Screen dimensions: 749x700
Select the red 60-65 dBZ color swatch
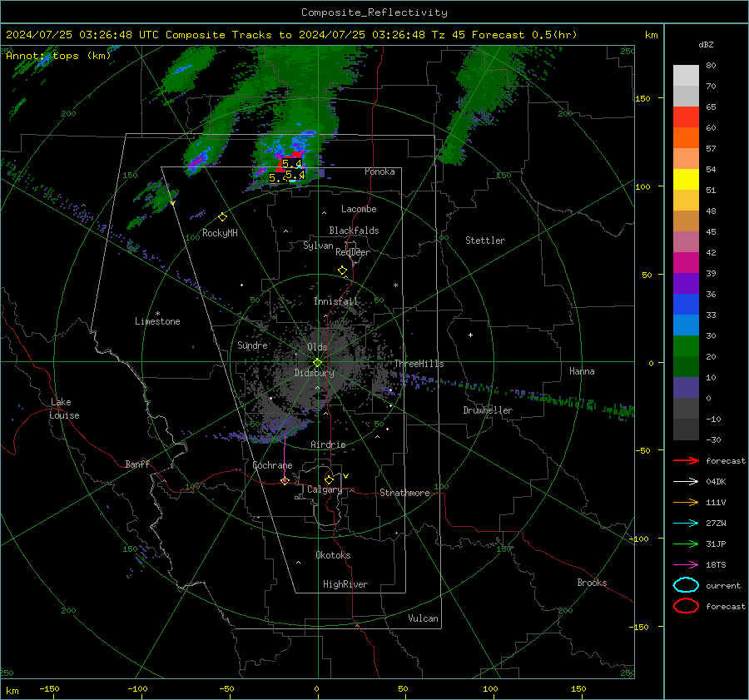(x=686, y=117)
